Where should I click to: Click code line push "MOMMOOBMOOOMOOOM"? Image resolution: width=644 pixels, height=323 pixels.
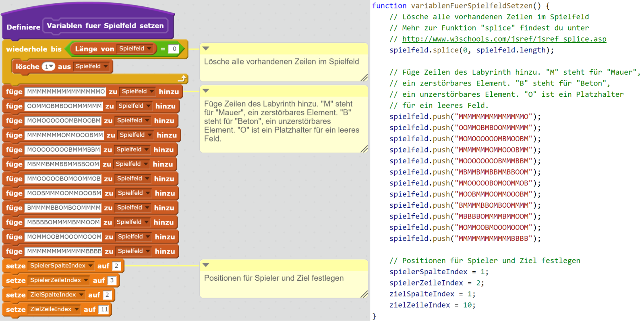point(465,227)
